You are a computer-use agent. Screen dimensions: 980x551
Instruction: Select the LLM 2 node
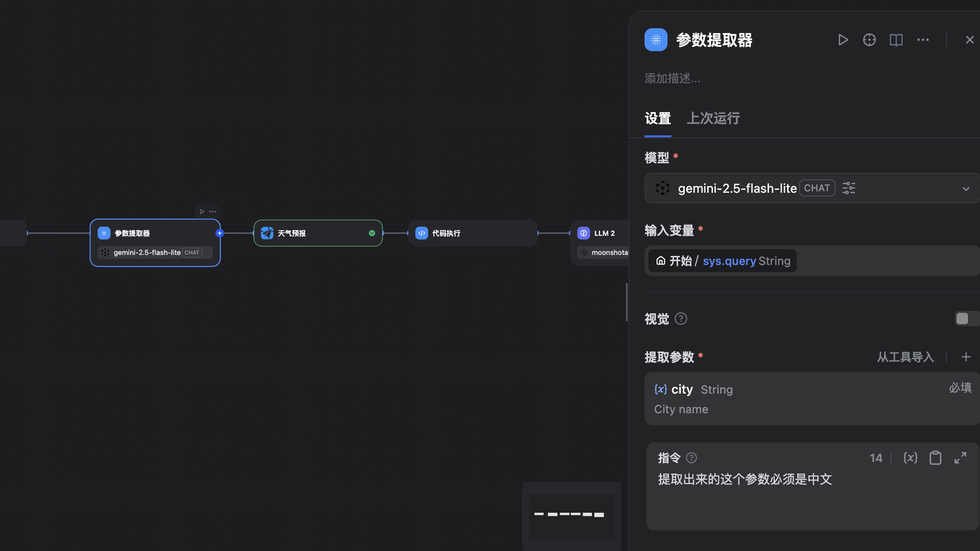[600, 243]
